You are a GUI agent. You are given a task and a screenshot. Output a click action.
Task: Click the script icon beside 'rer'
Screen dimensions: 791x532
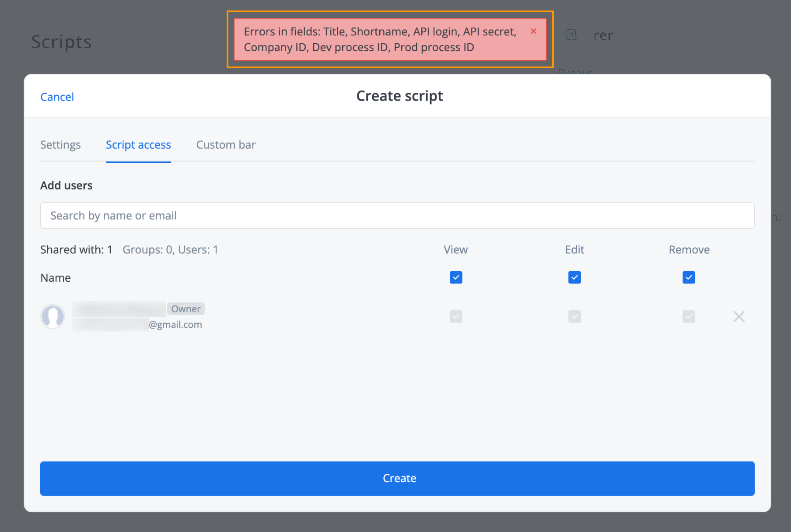pos(571,35)
